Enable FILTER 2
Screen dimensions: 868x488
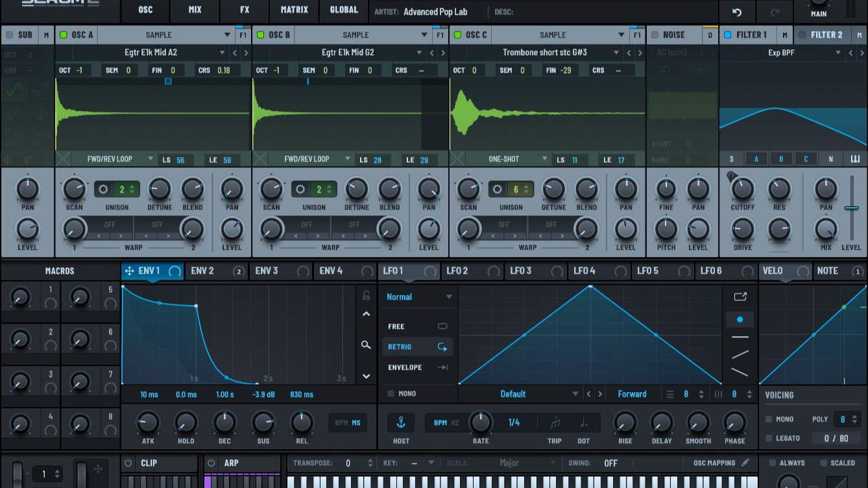point(802,35)
